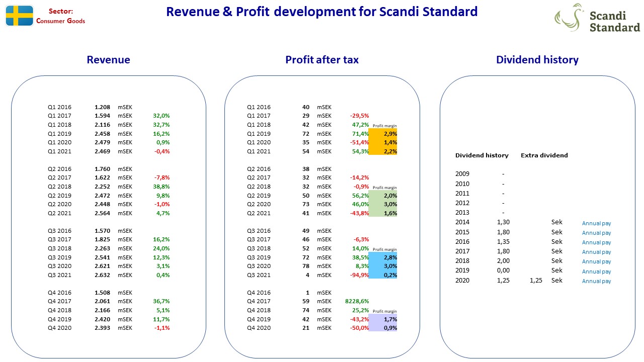Viewport: 644px width, 362px height.
Task: Click Q1 2019 profit change 71,4%
Action: pyautogui.click(x=360, y=134)
